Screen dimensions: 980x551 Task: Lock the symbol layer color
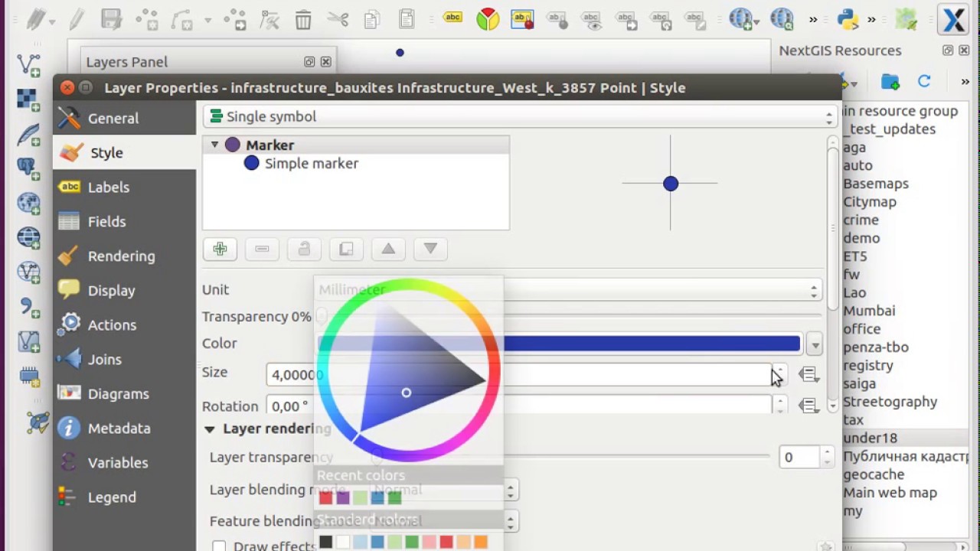(x=304, y=249)
